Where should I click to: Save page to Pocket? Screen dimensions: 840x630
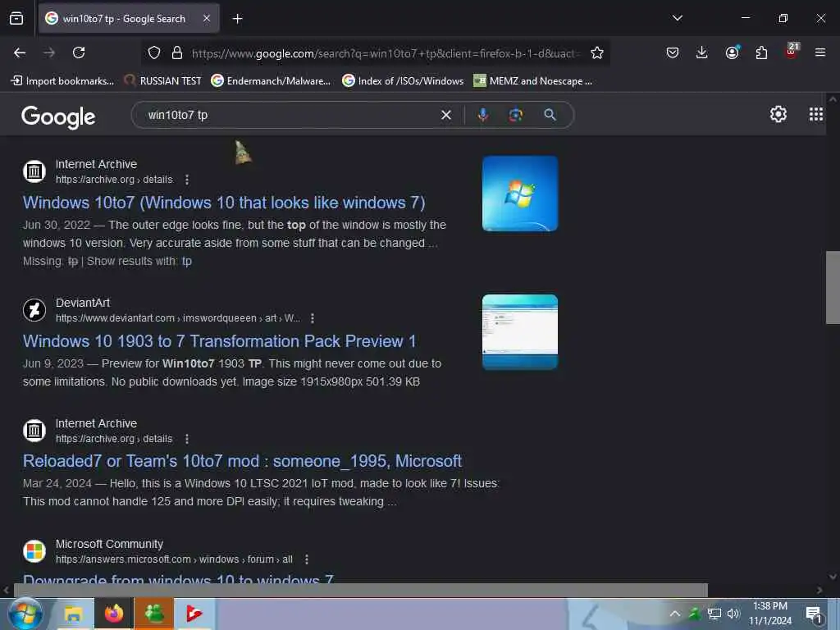click(x=673, y=52)
